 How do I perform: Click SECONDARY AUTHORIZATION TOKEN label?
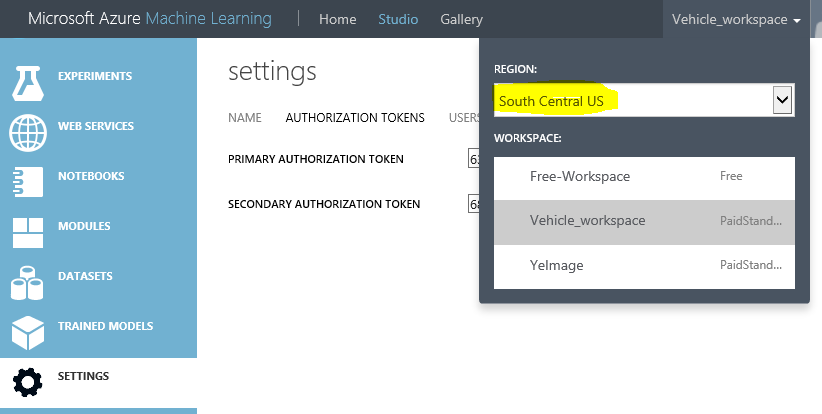coord(324,204)
